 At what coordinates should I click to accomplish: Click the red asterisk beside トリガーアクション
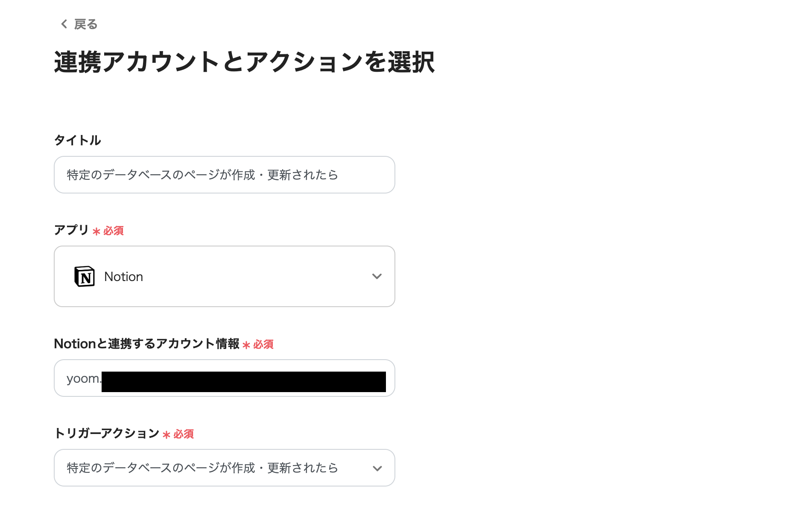166,435
